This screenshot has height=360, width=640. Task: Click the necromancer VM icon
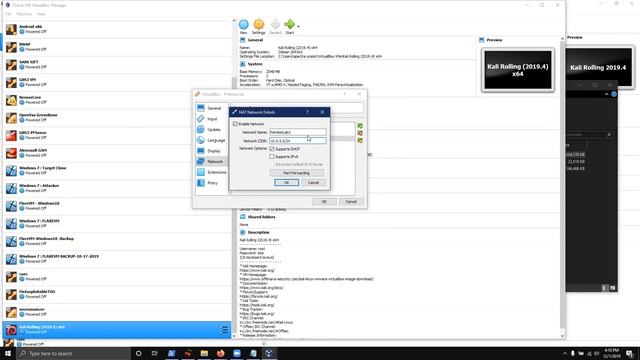(11, 312)
